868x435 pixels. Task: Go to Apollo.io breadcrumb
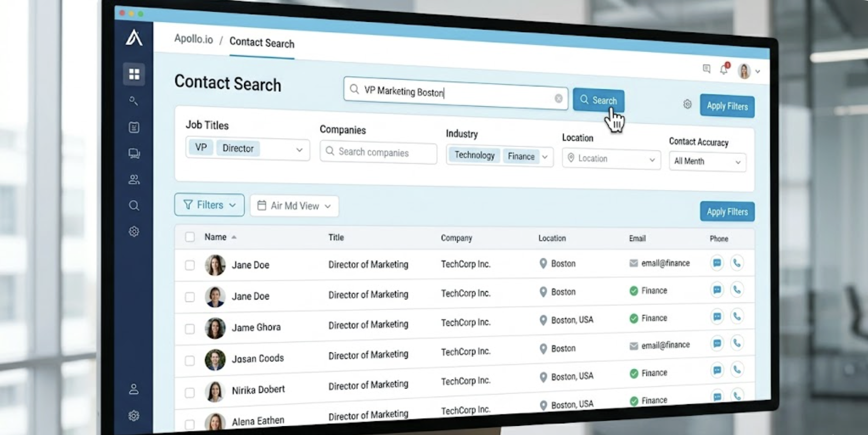tap(193, 39)
